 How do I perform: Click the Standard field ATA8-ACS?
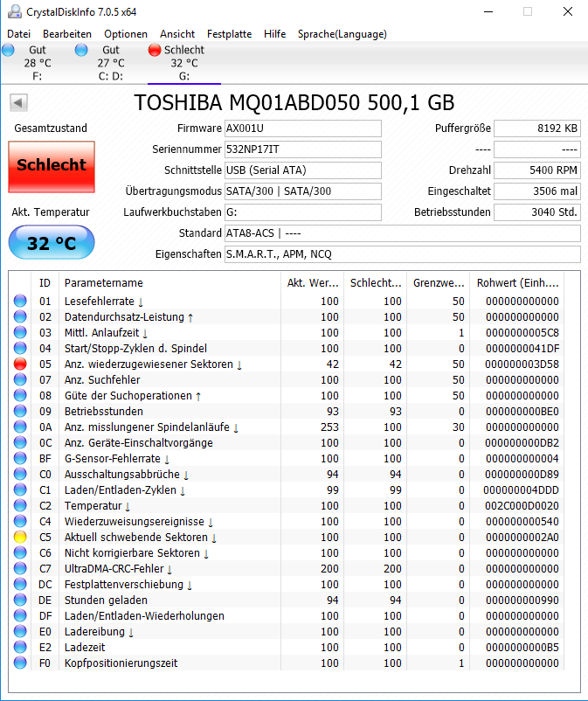point(403,233)
